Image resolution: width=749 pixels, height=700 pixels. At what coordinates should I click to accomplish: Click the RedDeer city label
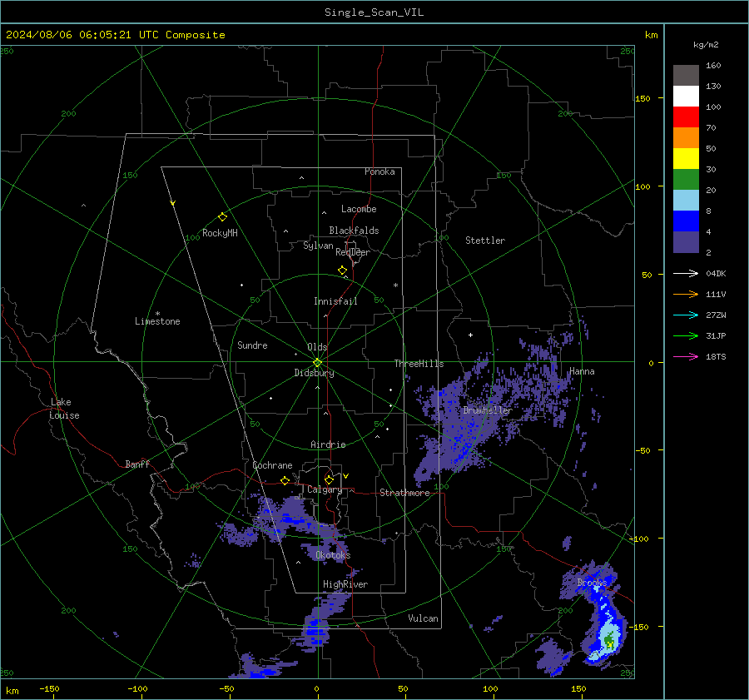pos(353,252)
